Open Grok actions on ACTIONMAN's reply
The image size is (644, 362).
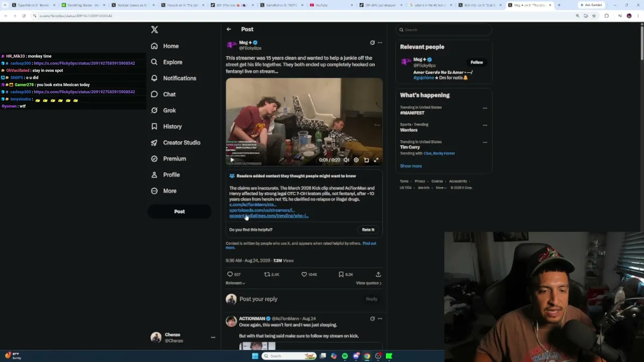(x=372, y=319)
